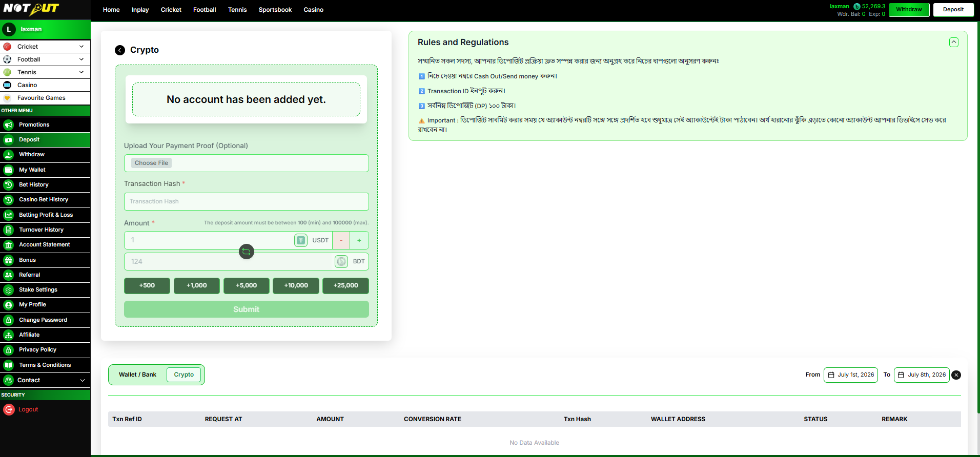Add +10,000 to the amount
Screen dimensions: 980x457
[x=296, y=286]
